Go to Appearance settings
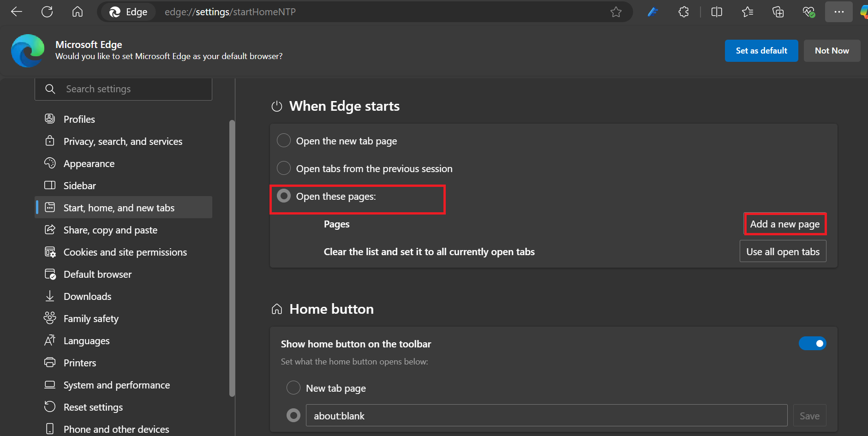The height and width of the screenshot is (436, 868). click(x=124, y=163)
